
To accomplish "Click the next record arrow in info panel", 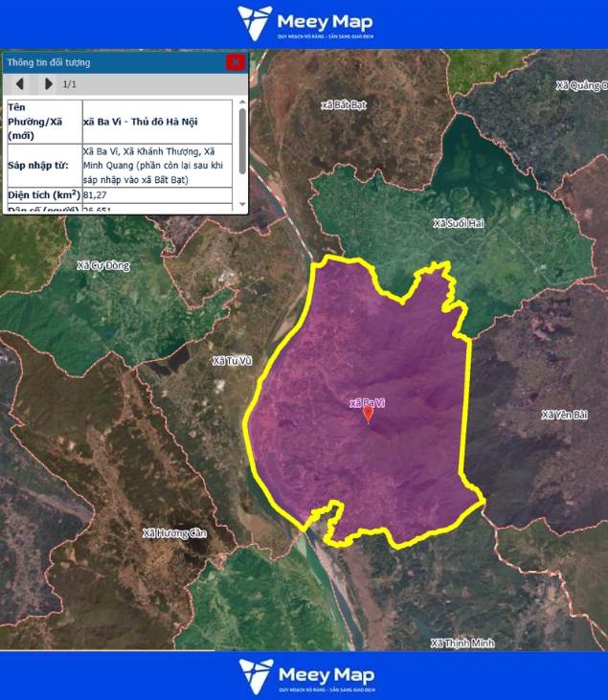I will click(x=48, y=84).
